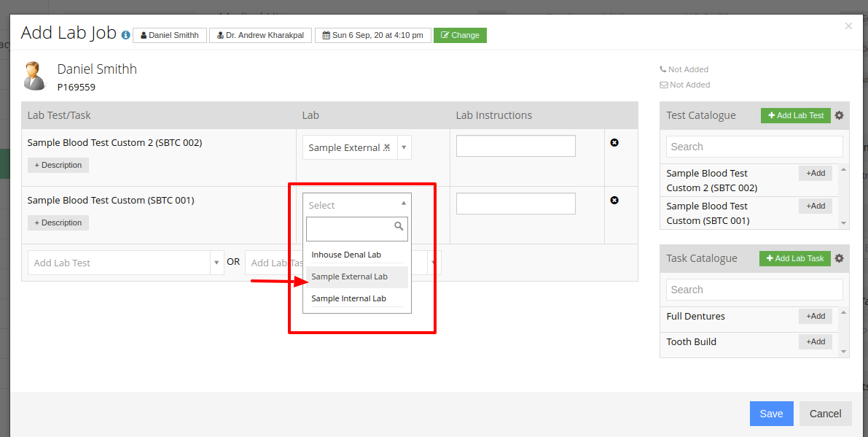Screen dimensions: 868x437
Task: Click the phone Not Added text
Action: coord(688,69)
